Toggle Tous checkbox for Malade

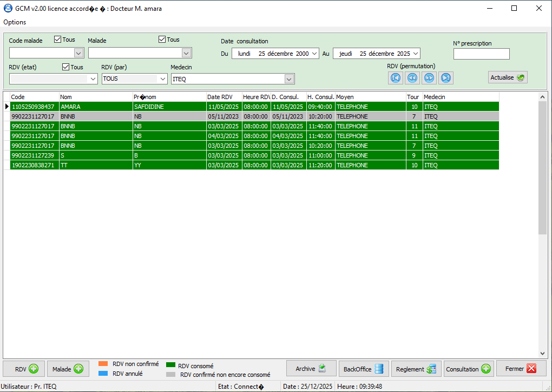[162, 40]
